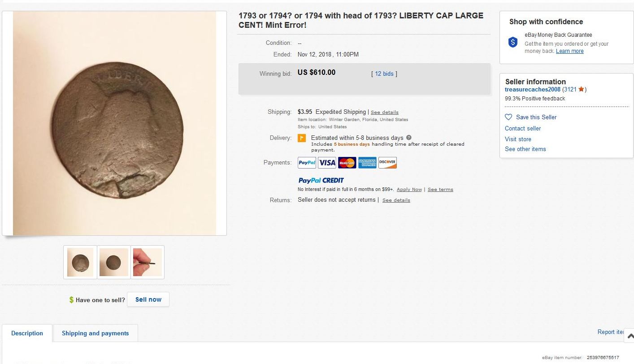Select first coin thumbnail image
Viewport: 634px width, 364px height.
click(x=80, y=262)
